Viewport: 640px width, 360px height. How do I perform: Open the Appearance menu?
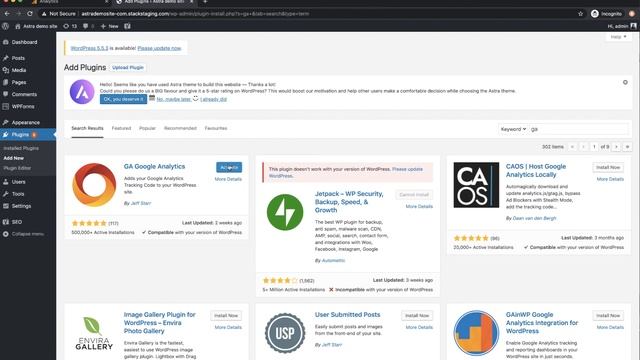[x=25, y=122]
